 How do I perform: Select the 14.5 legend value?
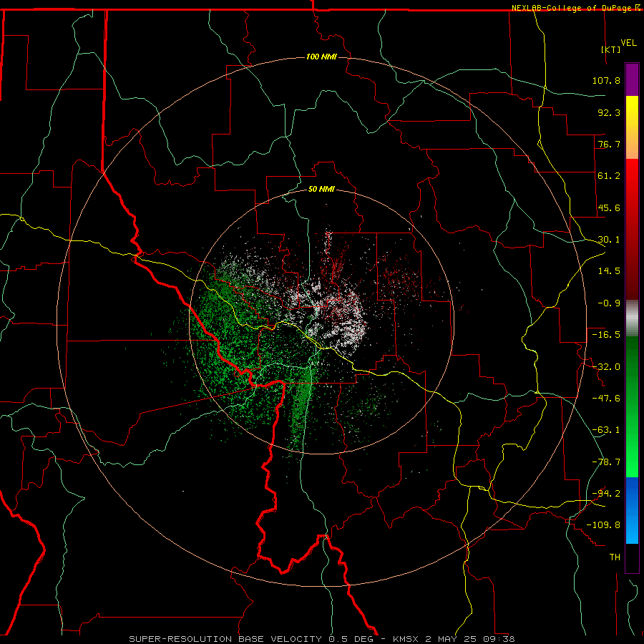click(x=609, y=271)
